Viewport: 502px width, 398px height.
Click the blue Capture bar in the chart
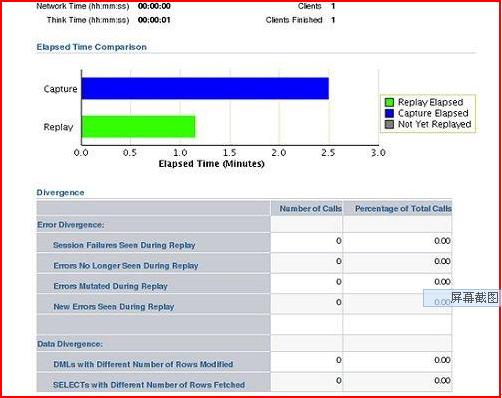click(x=205, y=88)
